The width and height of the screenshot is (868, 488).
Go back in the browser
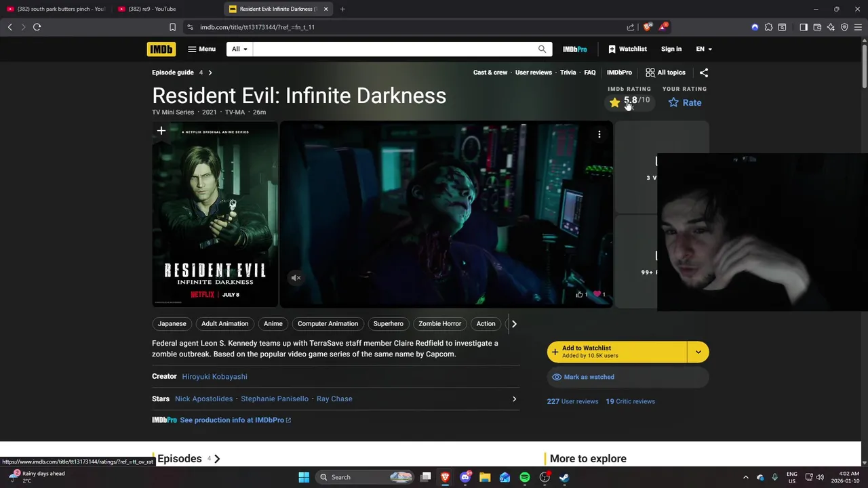[x=9, y=27]
